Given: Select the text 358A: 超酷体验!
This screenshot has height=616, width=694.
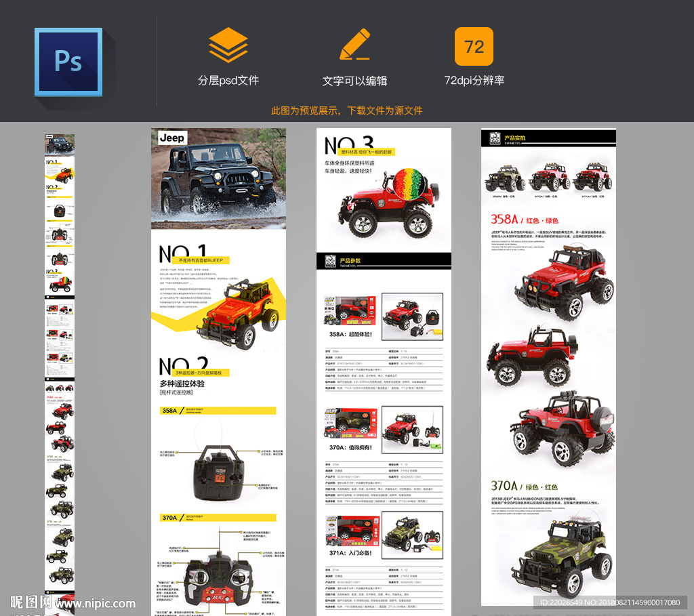Looking at the screenshot, I should [350, 334].
